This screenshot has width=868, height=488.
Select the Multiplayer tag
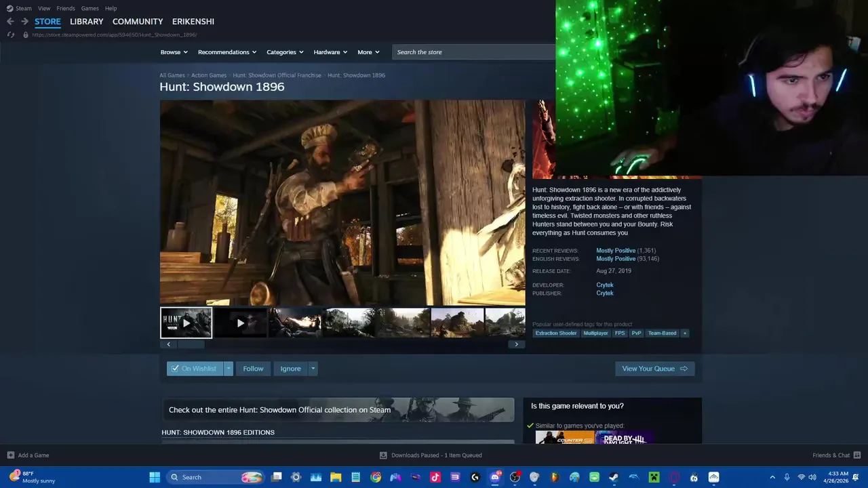coord(595,333)
